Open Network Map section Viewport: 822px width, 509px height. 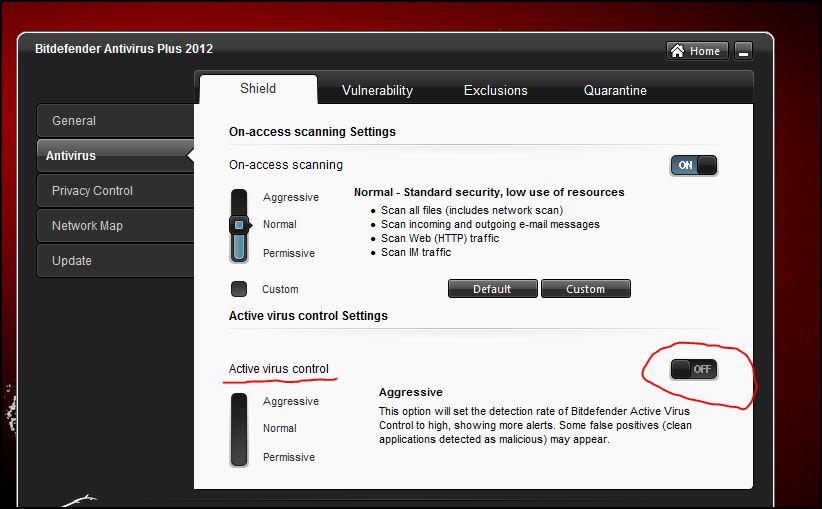[x=115, y=226]
